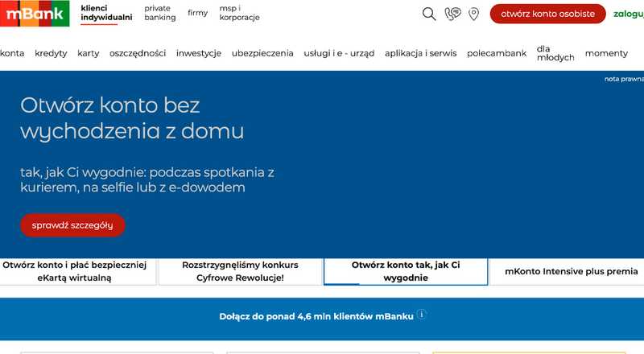The height and width of the screenshot is (354, 644).
Task: Open the usługi i e - urząd menu
Action: (339, 53)
